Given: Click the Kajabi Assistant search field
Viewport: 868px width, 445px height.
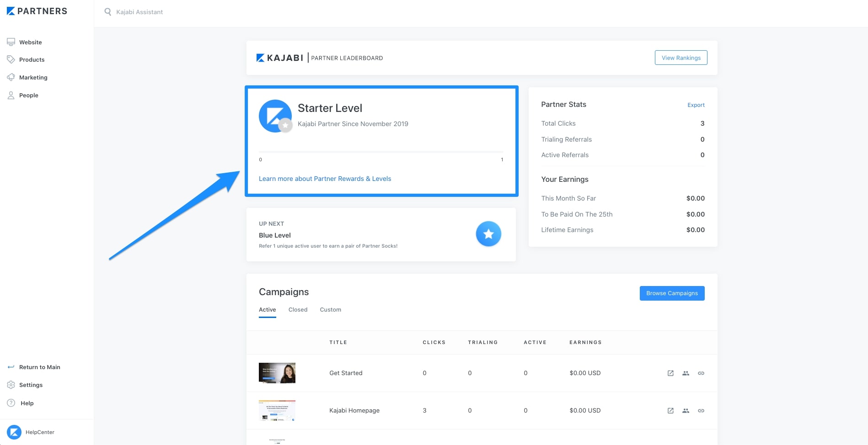Looking at the screenshot, I should pos(139,12).
